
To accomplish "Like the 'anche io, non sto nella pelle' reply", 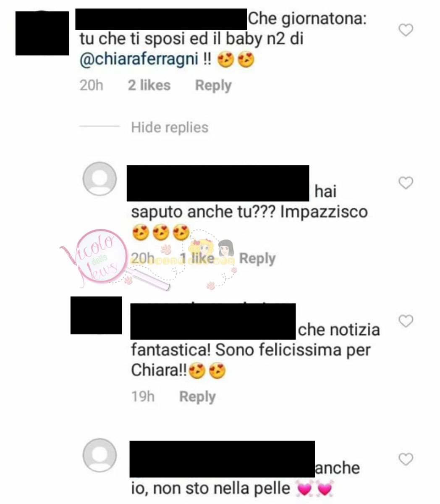I will (406, 459).
